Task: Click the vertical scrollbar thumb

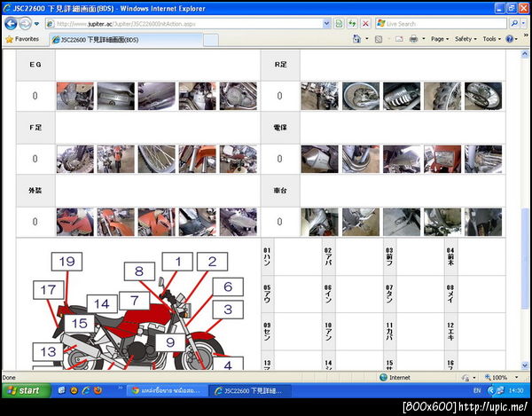Action: pyautogui.click(x=525, y=259)
